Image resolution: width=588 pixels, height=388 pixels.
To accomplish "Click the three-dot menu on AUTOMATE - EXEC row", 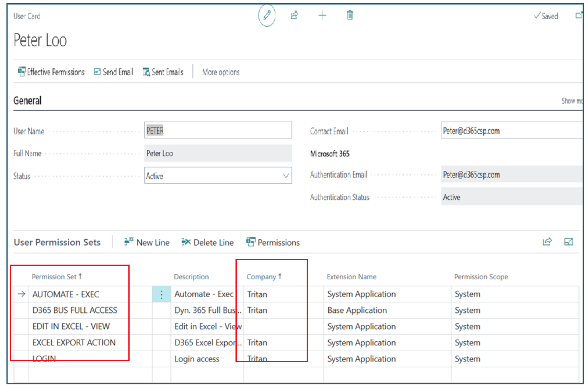I will 161,295.
